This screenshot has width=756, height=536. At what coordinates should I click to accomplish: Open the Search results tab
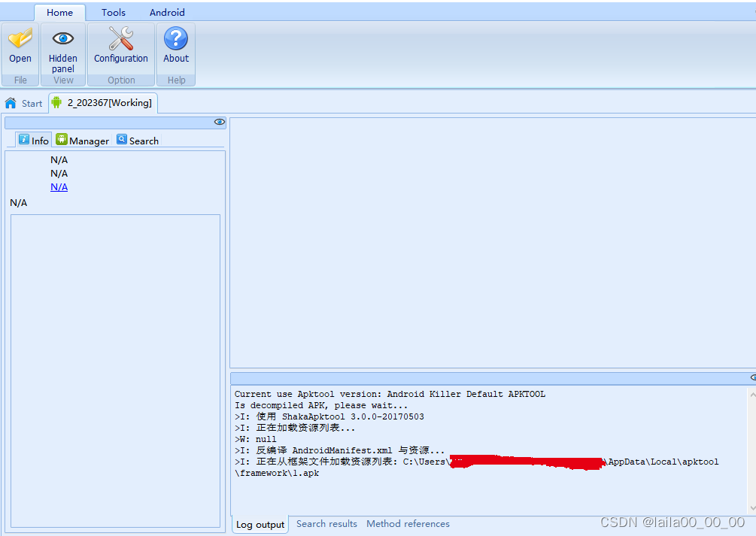coord(326,524)
